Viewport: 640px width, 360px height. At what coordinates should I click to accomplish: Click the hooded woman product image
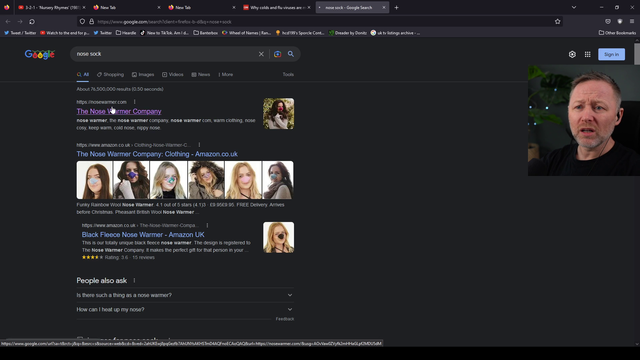point(206,180)
